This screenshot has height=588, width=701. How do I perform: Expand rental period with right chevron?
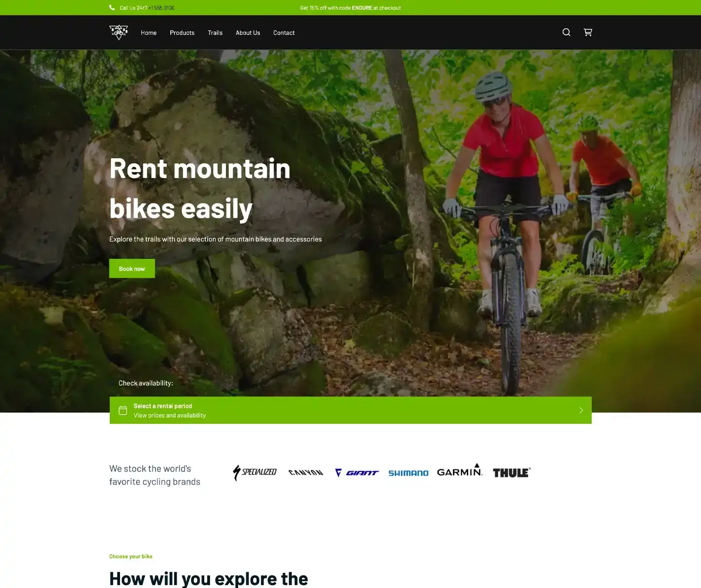tap(581, 410)
